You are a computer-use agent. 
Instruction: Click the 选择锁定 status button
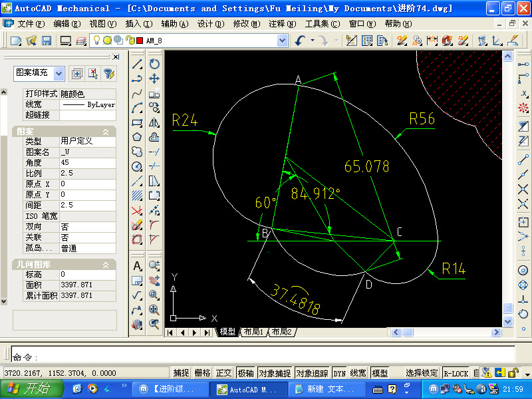point(422,373)
